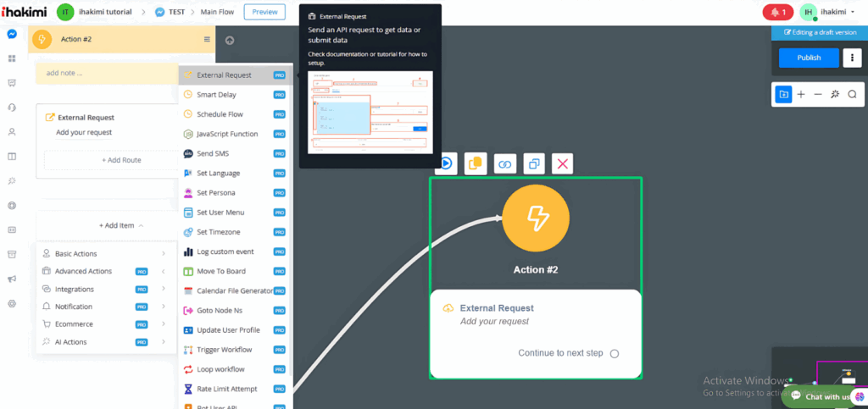The height and width of the screenshot is (409, 868).
Task: Click the search magnifier icon on canvas toolbar
Action: pos(852,94)
